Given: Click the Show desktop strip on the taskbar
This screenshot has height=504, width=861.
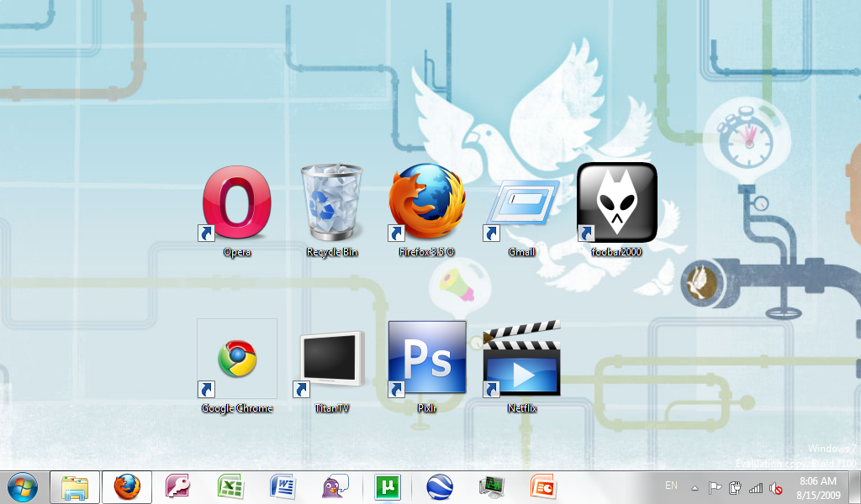Looking at the screenshot, I should click(x=856, y=487).
